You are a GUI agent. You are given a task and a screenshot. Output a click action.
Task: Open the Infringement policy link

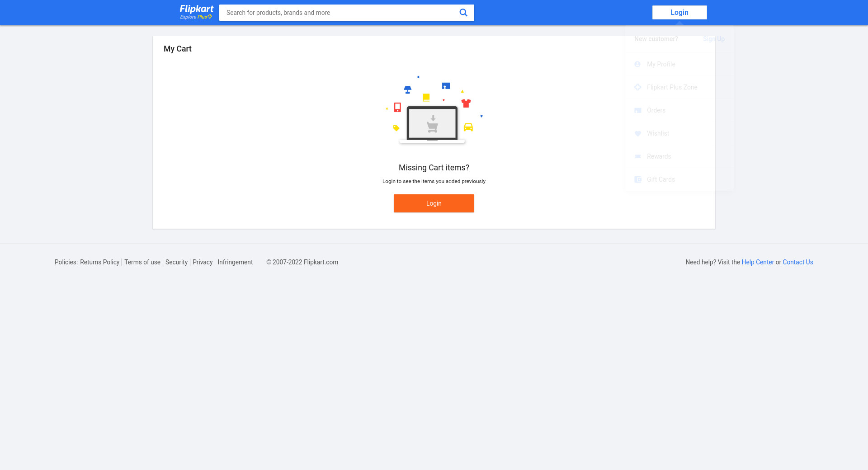click(235, 262)
